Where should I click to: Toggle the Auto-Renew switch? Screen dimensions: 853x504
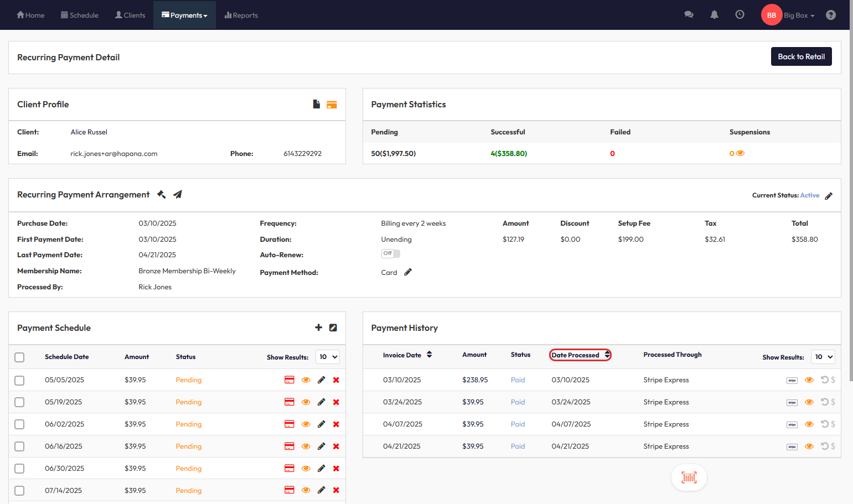(390, 253)
